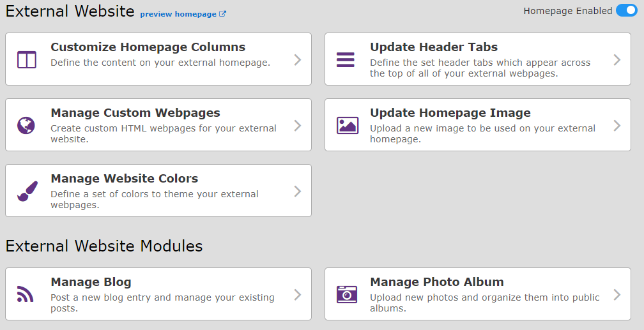This screenshot has width=644, height=330.
Task: Click the external link icon next to preview homepage
Action: click(x=222, y=13)
